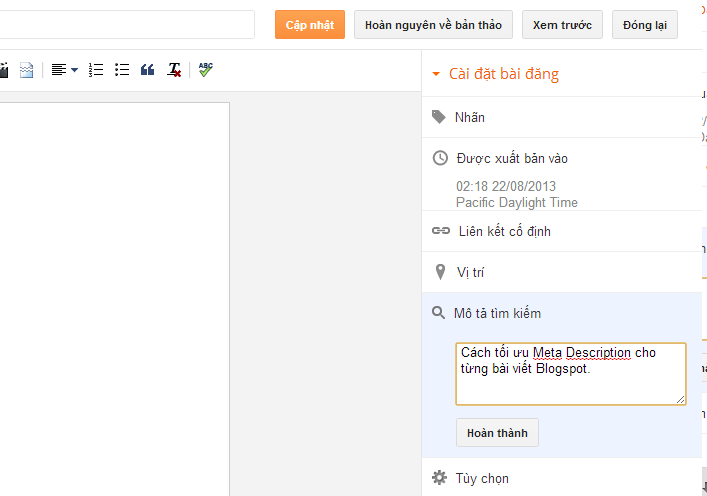The image size is (707, 496).
Task: Click the Xem trước preview button
Action: (x=562, y=25)
